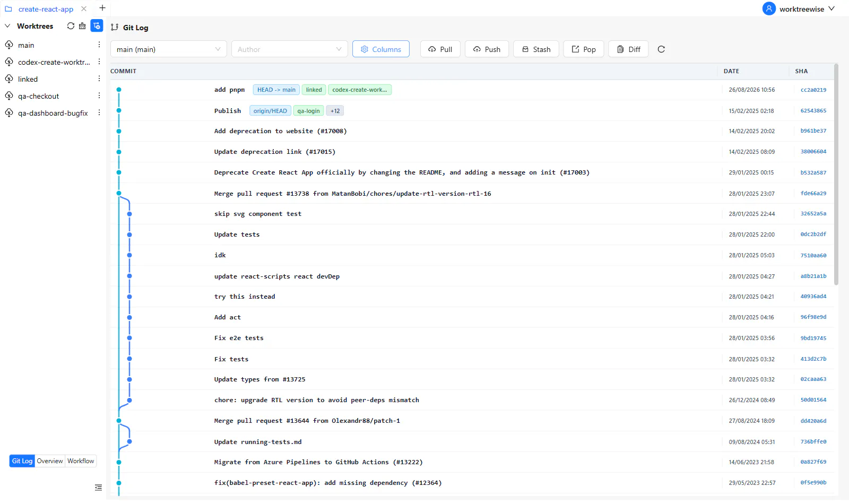Open options menu for linked worktree
Viewport: 849px width, 504px height.
(99, 79)
